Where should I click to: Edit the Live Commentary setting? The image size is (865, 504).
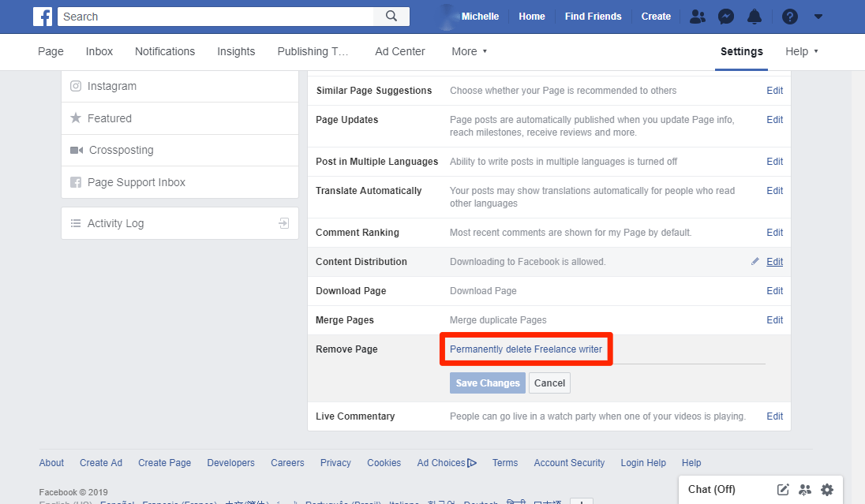774,416
